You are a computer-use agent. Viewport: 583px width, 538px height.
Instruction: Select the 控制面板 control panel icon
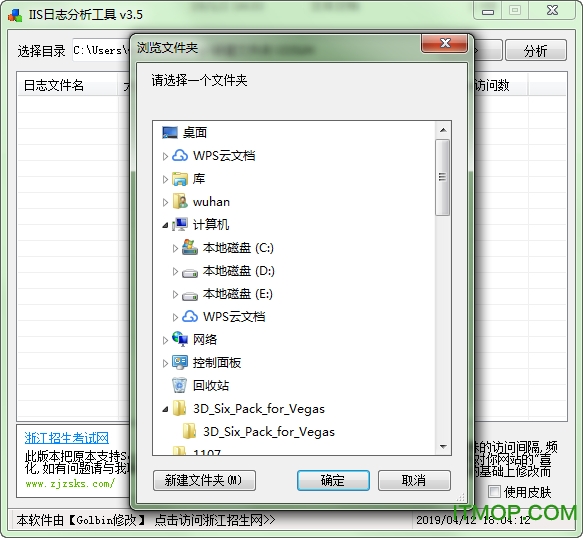pyautogui.click(x=180, y=363)
